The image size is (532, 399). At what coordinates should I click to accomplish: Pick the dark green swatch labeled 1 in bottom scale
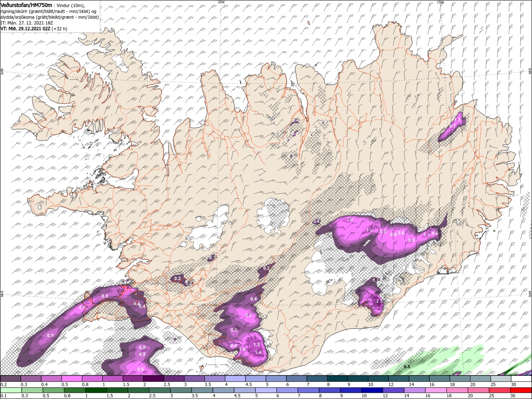point(95,390)
